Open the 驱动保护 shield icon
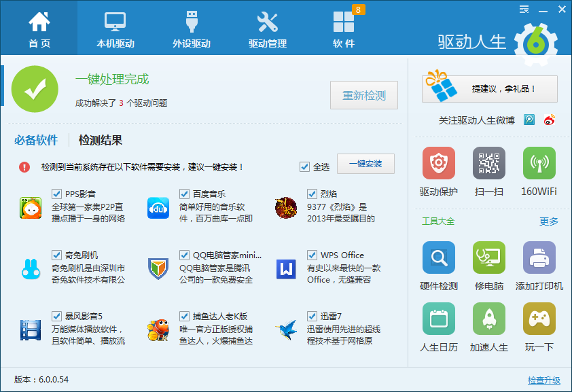Screen dimensions: 572x392 [x=438, y=163]
